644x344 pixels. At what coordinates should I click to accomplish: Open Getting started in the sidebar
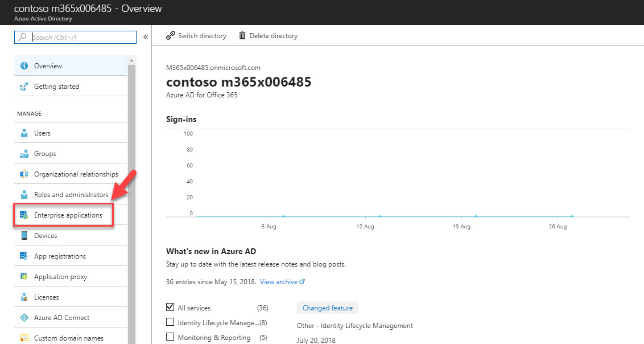point(71,87)
